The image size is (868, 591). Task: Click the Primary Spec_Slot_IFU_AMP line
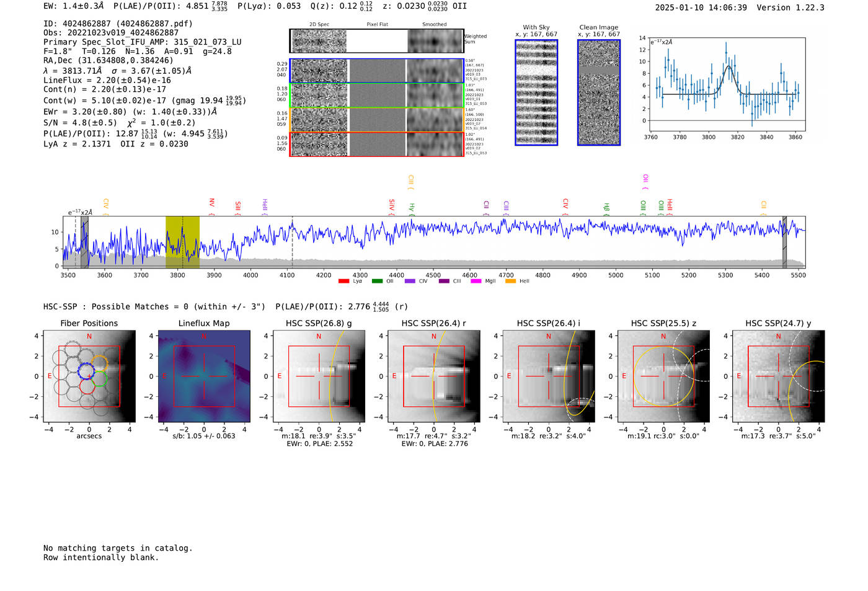(143, 42)
